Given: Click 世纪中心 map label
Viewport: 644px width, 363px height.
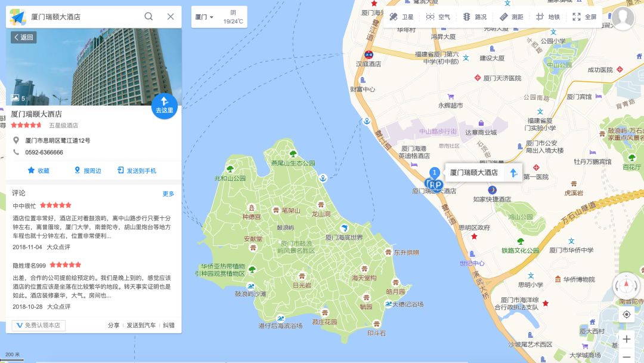Looking at the screenshot, I should click(x=472, y=263).
